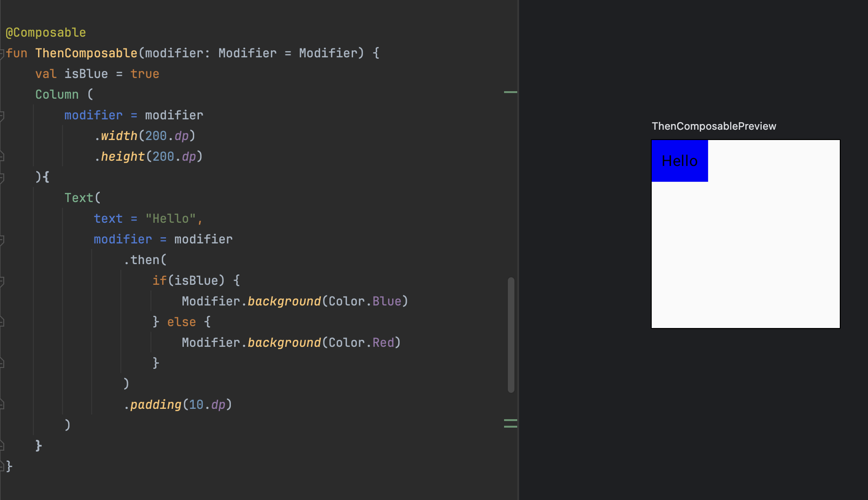868x500 pixels.
Task: Click the 'val' keyword
Action: tap(46, 74)
